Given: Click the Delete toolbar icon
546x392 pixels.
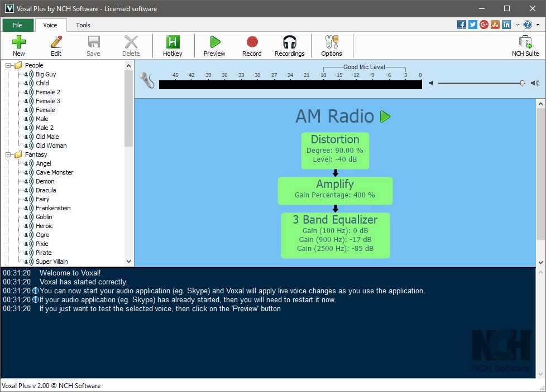Looking at the screenshot, I should point(131,46).
